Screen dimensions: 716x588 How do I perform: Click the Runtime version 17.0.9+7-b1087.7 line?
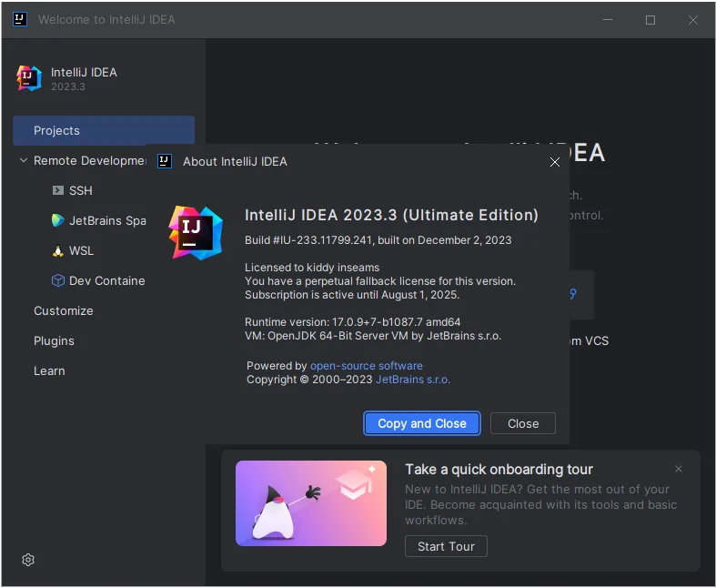(352, 322)
